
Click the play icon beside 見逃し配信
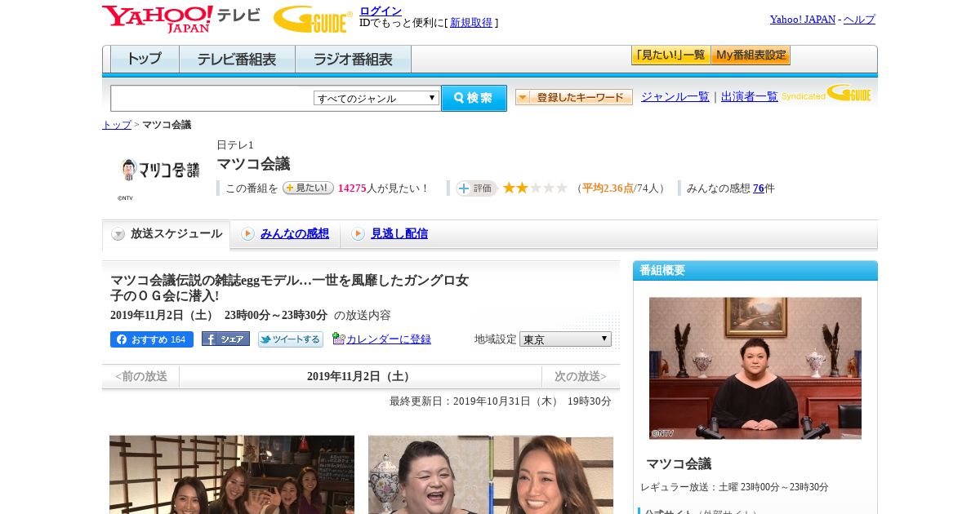pyautogui.click(x=358, y=234)
